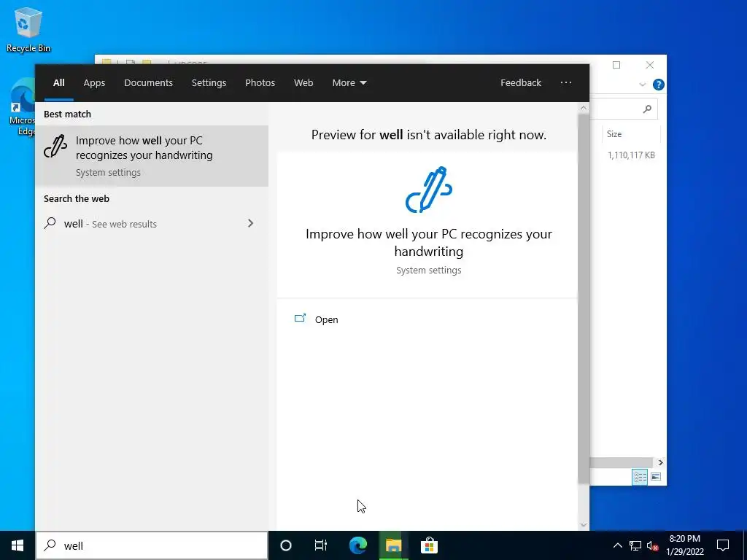Open the Action Center notifications icon

[723, 545]
